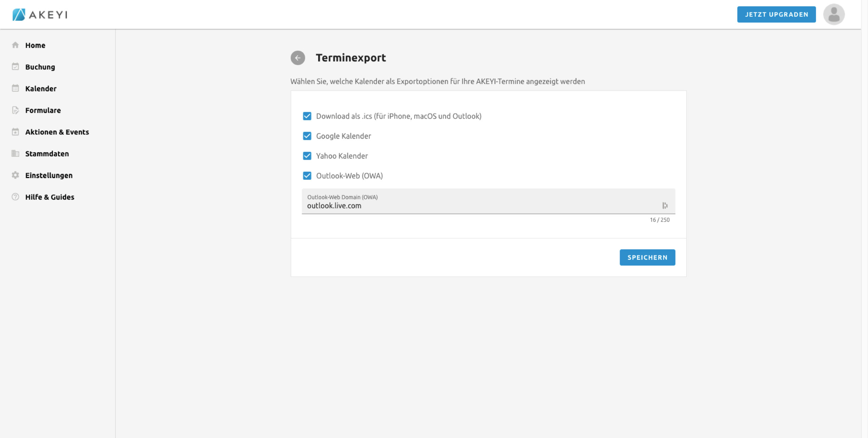The height and width of the screenshot is (438, 868).
Task: Click the Aktionen & Events star-calendar icon
Action: point(15,132)
